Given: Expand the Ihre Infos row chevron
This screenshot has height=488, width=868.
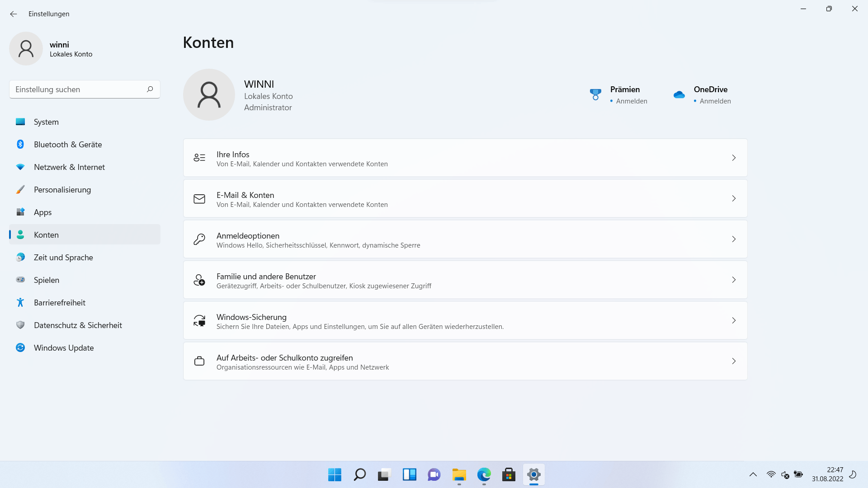Looking at the screenshot, I should tap(734, 158).
